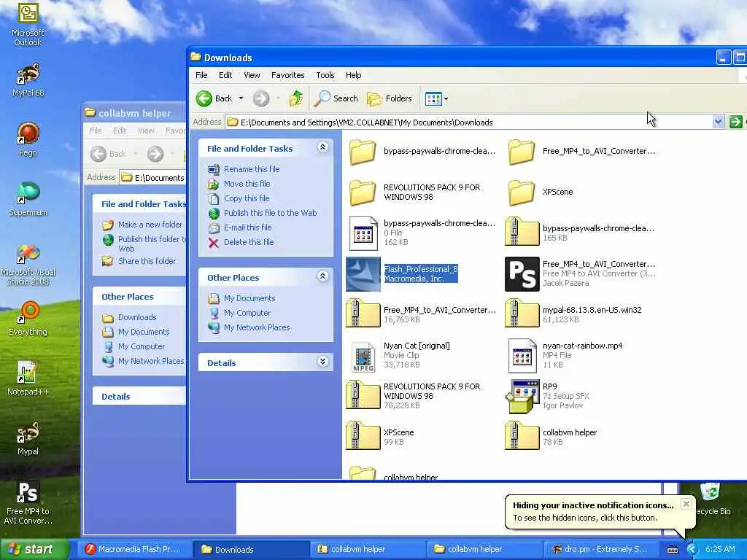Image resolution: width=747 pixels, height=560 pixels.
Task: Open the View menu in Downloads
Action: [x=252, y=75]
